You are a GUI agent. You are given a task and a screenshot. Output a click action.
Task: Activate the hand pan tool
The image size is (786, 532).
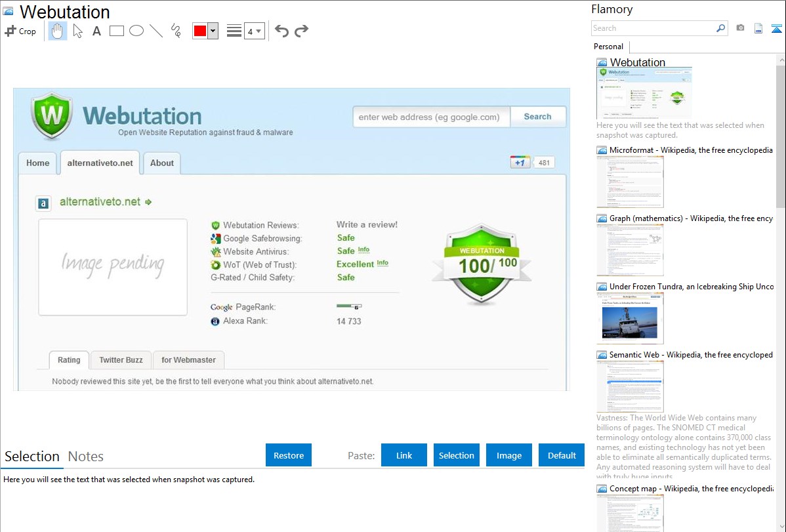(58, 31)
